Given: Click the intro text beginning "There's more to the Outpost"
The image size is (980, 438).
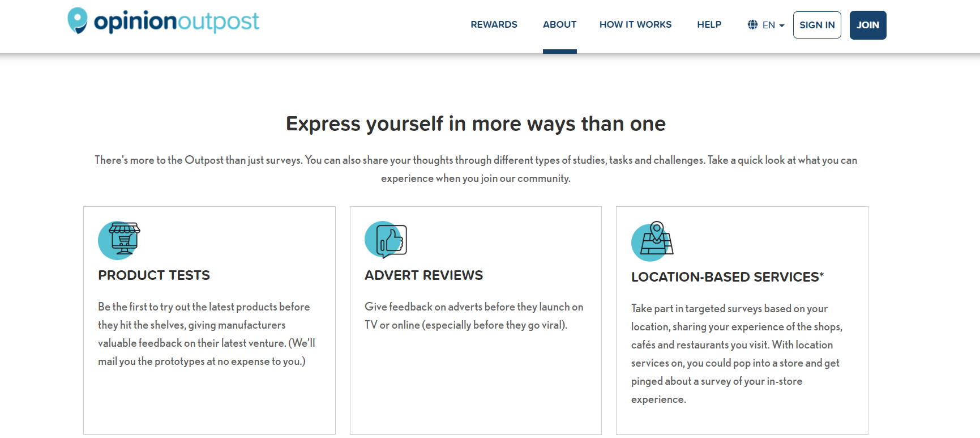Looking at the screenshot, I should coord(476,169).
